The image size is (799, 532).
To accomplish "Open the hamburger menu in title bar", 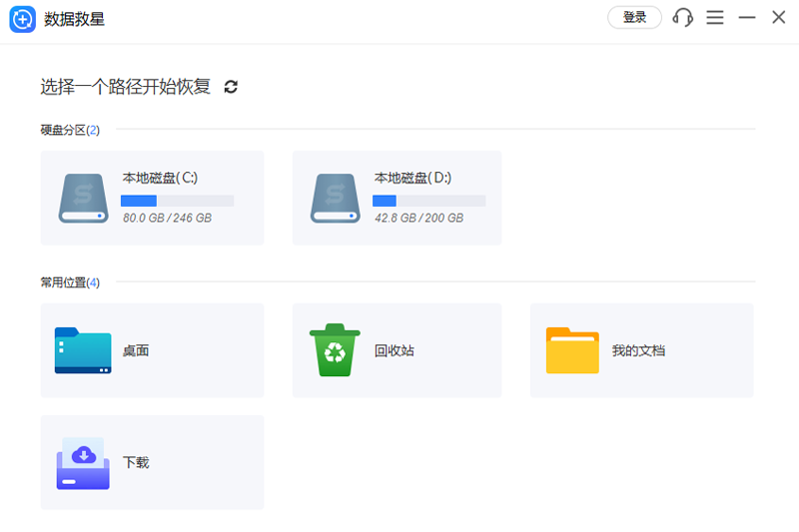I will tap(714, 18).
